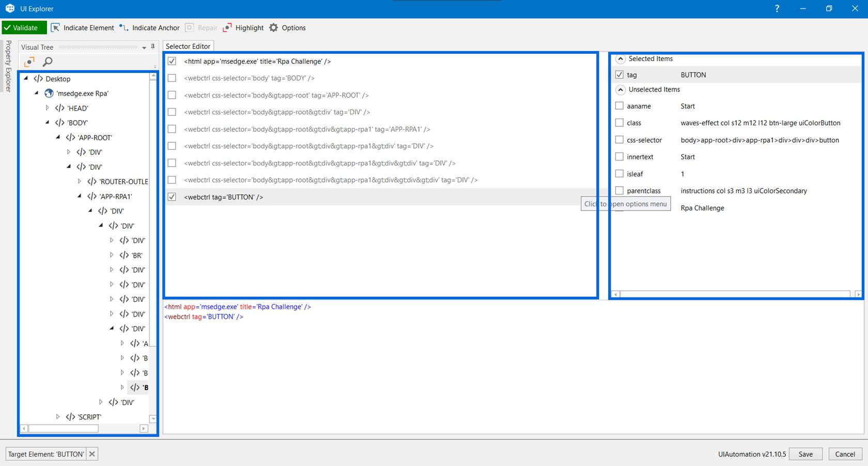The image size is (868, 466).
Task: Collapse the Selected Items section
Action: click(x=621, y=59)
